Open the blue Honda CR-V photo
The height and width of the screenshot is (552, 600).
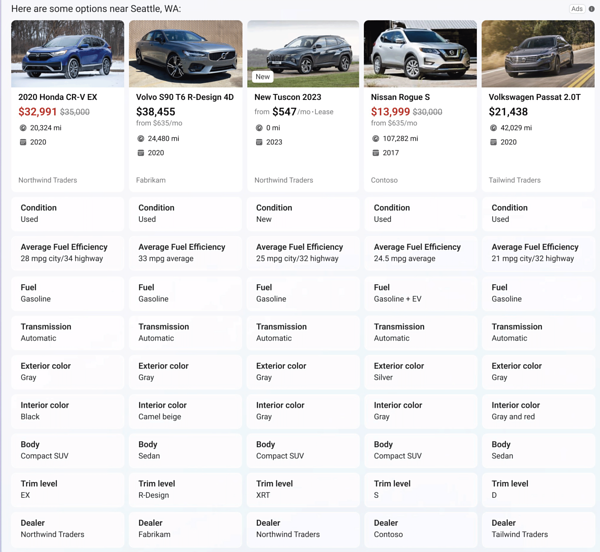pyautogui.click(x=68, y=54)
